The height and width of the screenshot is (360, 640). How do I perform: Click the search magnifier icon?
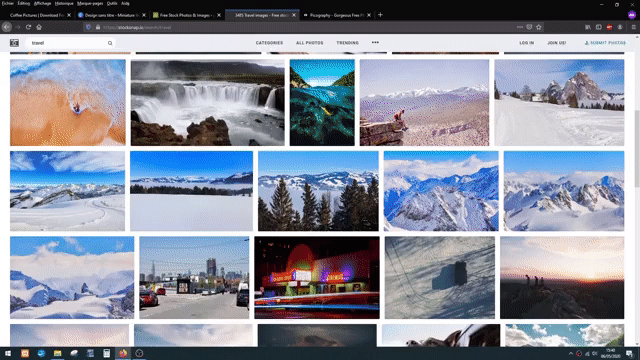(110, 43)
